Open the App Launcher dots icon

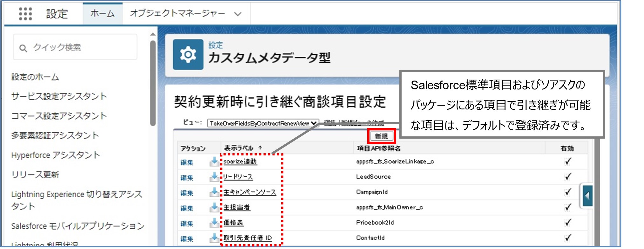coord(25,14)
